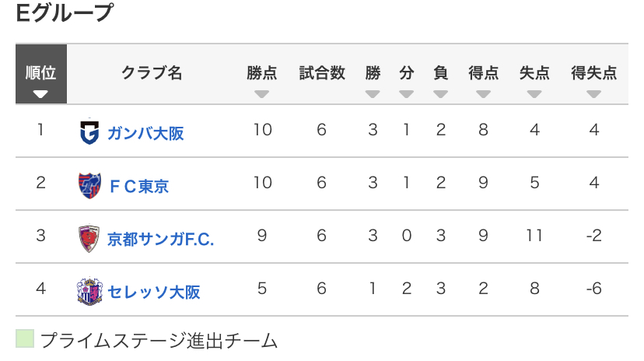The height and width of the screenshot is (361, 644).
Task: Click the クラブ名 column header
Action: (x=152, y=74)
